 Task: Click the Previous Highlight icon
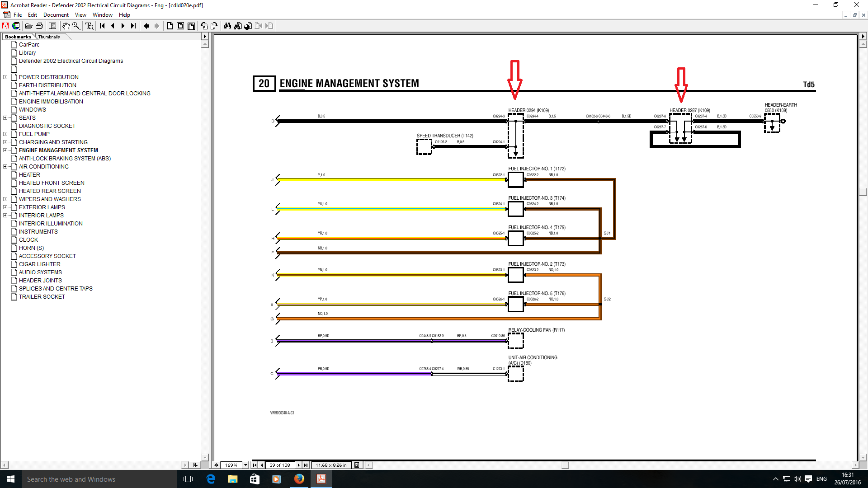259,26
